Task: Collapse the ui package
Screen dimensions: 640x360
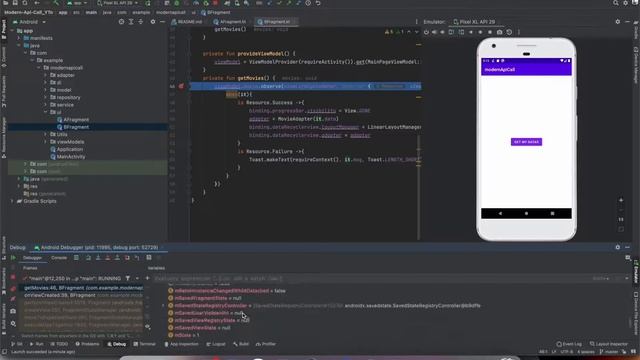Action: coord(45,112)
